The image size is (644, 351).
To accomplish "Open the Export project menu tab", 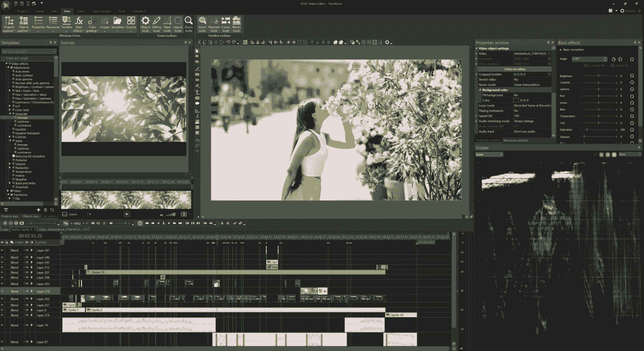I will point(102,11).
